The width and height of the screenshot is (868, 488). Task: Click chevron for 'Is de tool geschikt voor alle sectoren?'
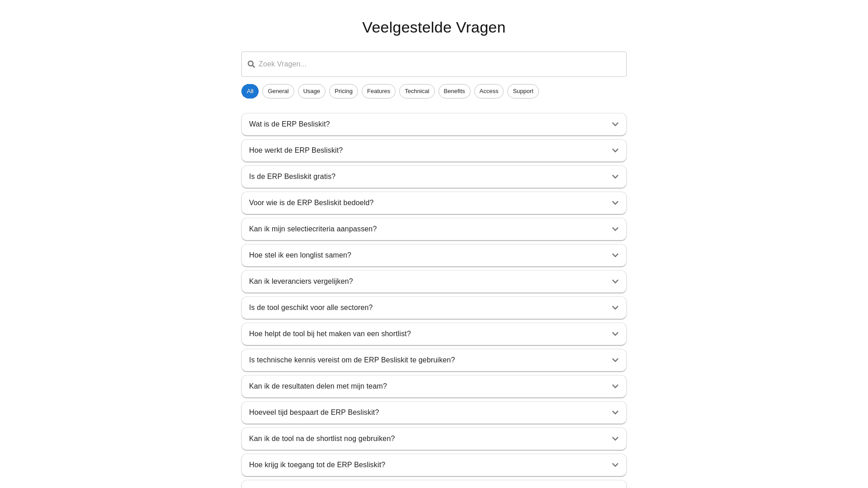615,308
